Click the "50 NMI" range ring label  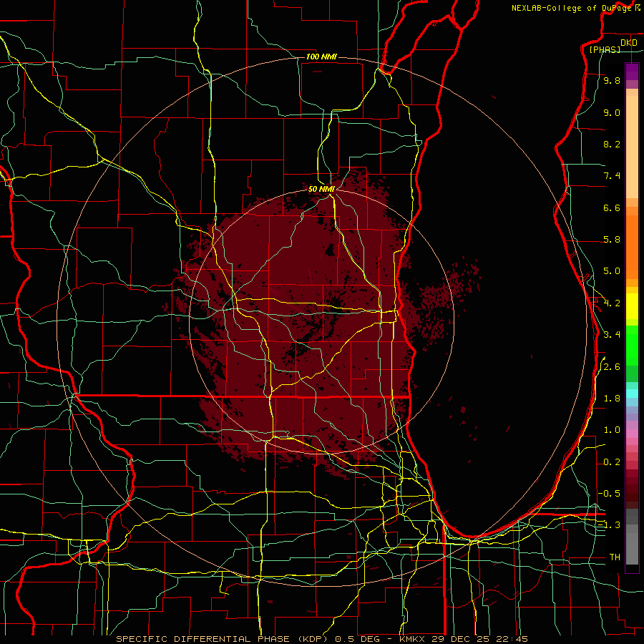pyautogui.click(x=321, y=189)
